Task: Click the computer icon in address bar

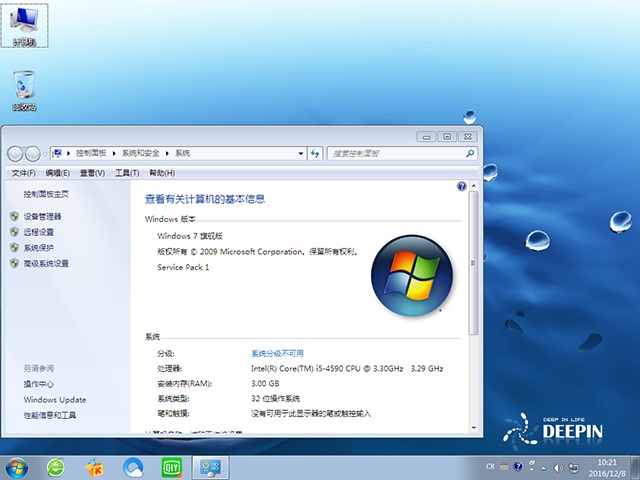Action: coord(58,153)
